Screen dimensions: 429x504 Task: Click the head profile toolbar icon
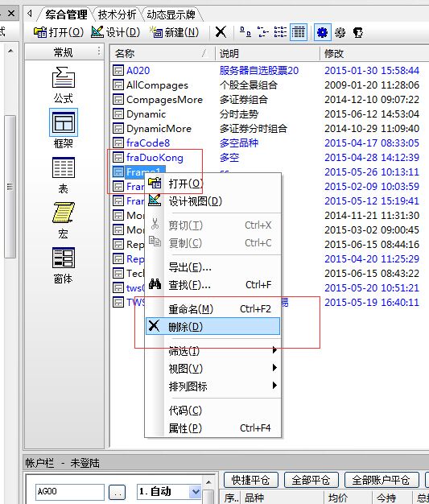357,32
